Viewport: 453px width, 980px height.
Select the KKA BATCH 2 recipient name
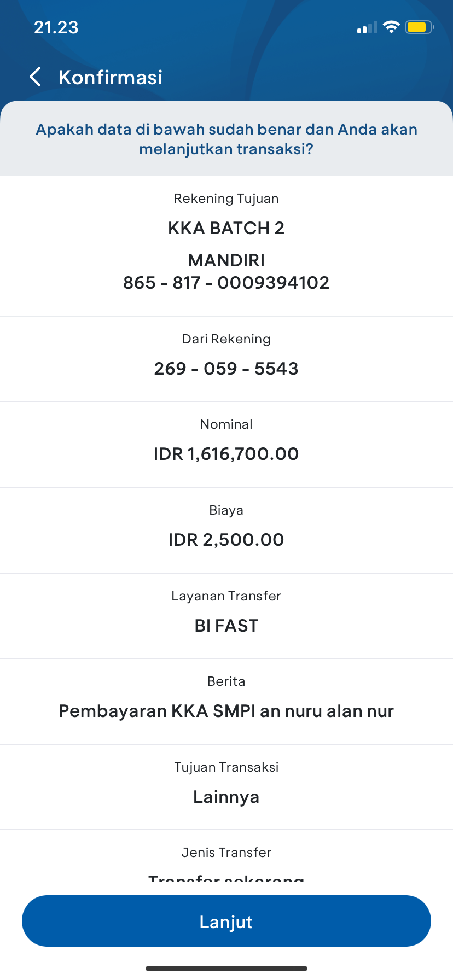226,228
